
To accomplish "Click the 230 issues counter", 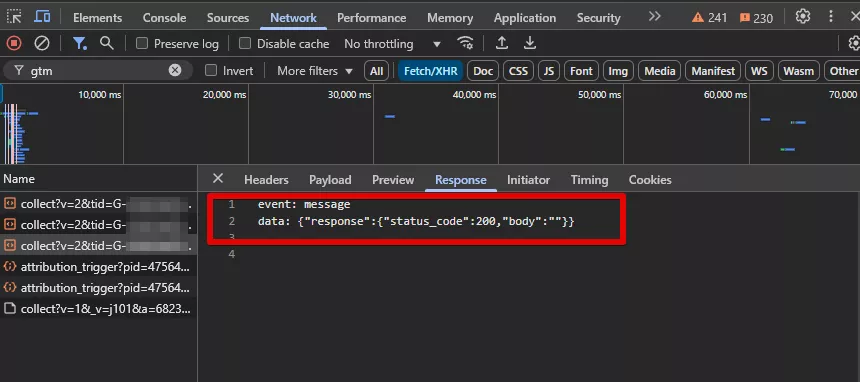I will point(756,18).
